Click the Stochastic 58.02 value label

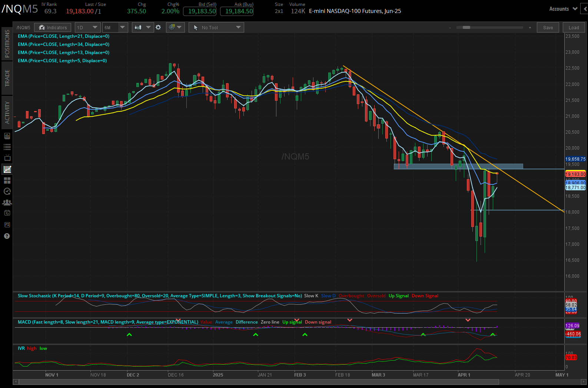point(571,305)
